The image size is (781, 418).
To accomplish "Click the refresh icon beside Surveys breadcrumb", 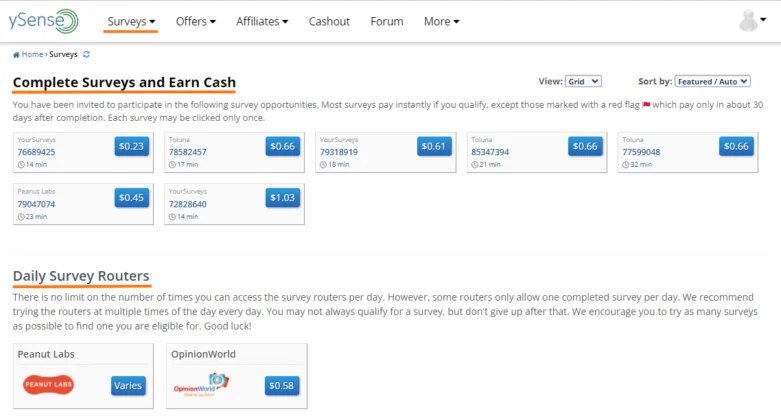I will click(86, 55).
